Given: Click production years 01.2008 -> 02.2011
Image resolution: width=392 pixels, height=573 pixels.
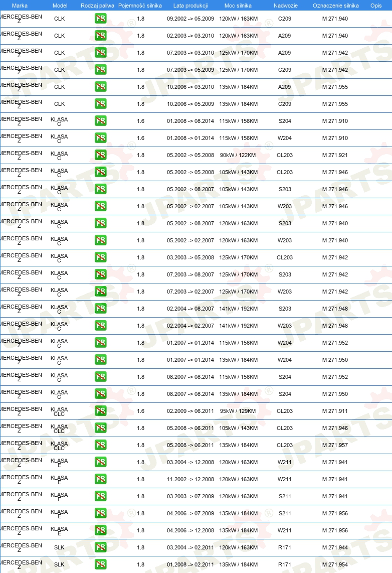Looking at the screenshot, I should point(190,564).
